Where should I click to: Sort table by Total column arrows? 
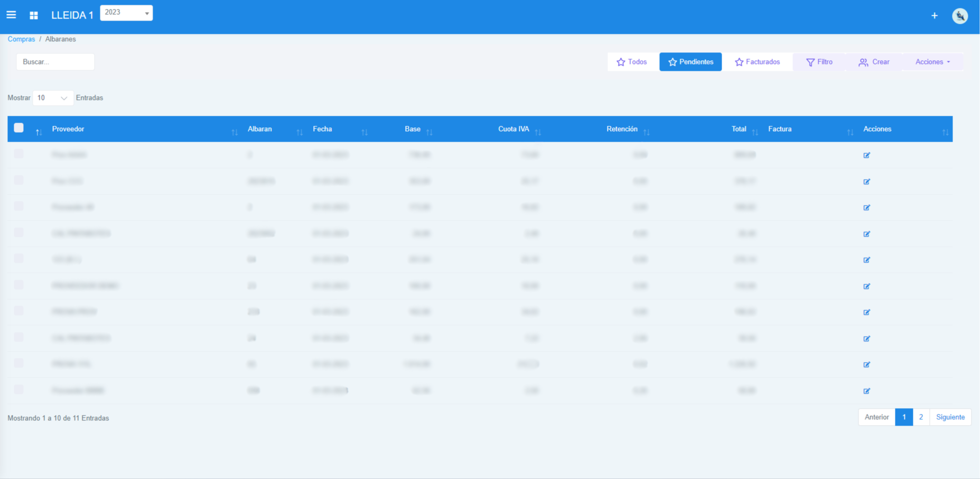click(x=755, y=132)
